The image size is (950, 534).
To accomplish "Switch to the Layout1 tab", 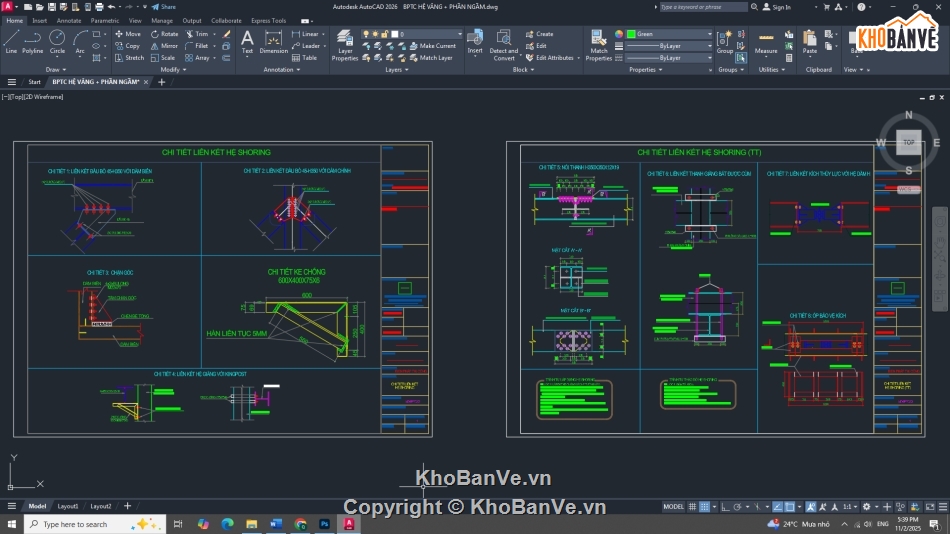I will (68, 506).
